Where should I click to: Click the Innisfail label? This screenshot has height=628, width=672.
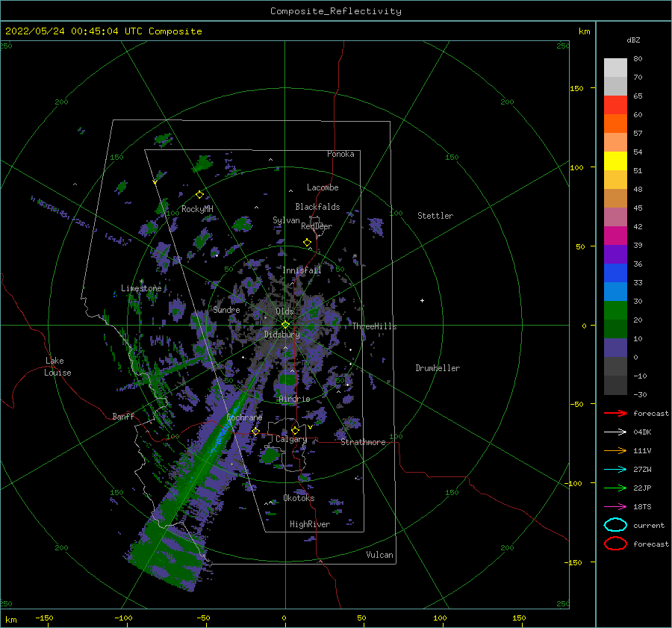tap(302, 270)
